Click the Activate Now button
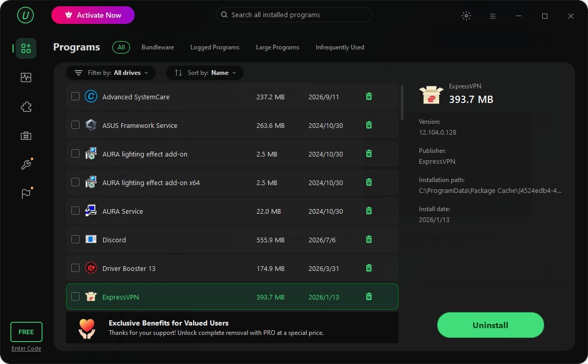This screenshot has height=364, width=588. [x=93, y=15]
